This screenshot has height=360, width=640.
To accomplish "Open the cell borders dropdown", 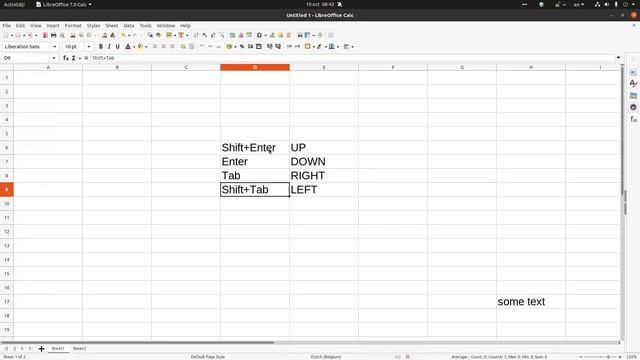I will [314, 47].
